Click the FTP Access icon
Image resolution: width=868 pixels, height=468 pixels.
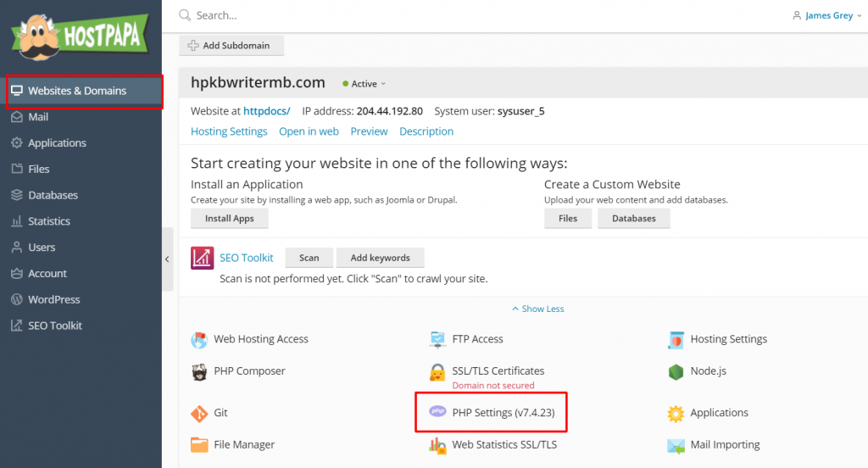point(437,339)
